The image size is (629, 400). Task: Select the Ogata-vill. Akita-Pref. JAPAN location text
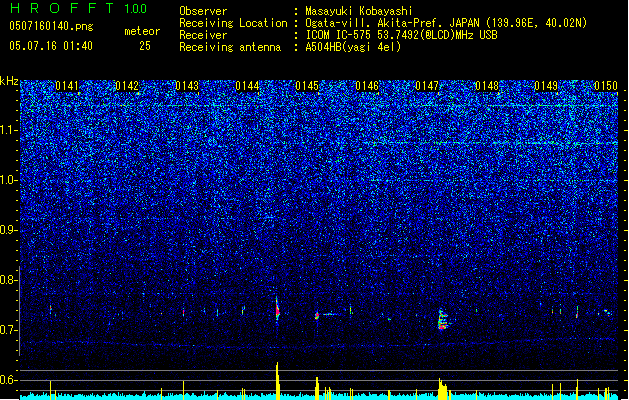coord(446,23)
